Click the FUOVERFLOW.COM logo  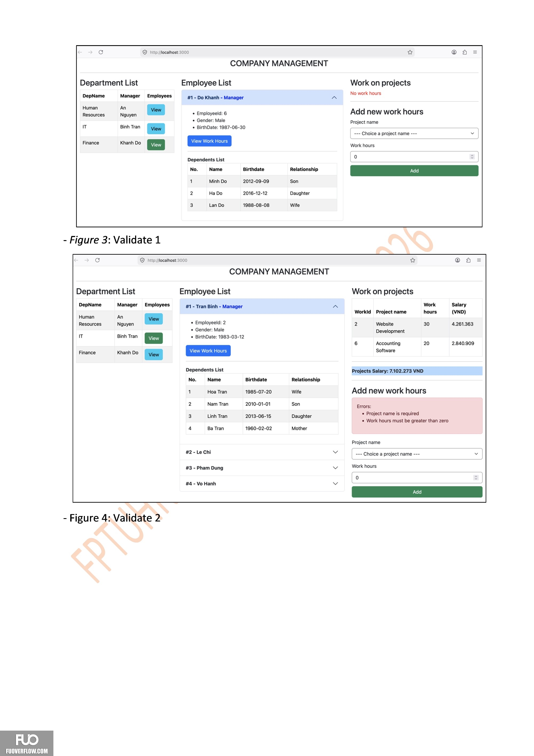(27, 743)
